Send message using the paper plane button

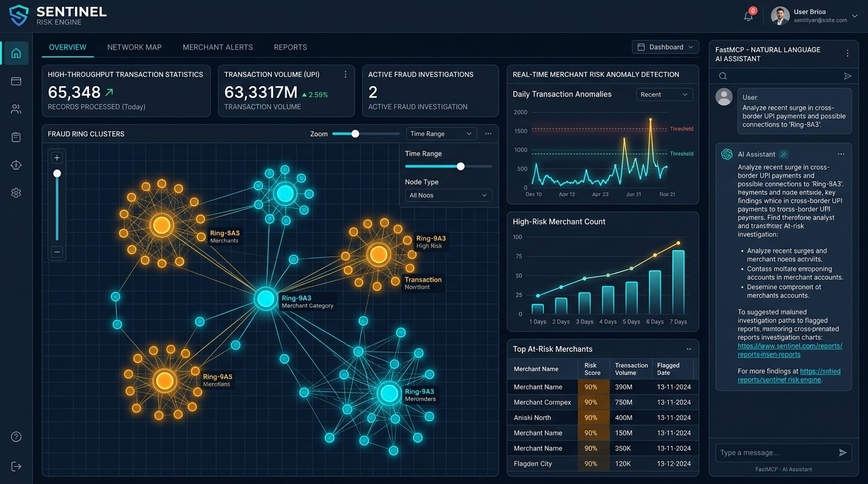tap(843, 452)
